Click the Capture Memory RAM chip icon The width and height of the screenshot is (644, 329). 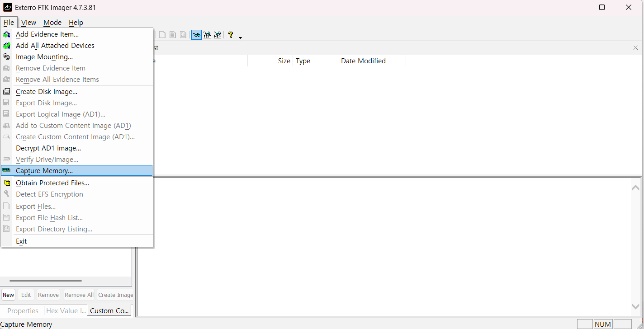point(6,171)
